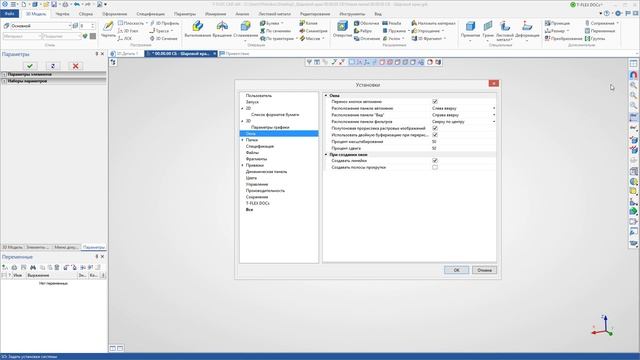This screenshot has height=360, width=640.
Task: Click the Процент сдвига value field
Action: tap(463, 148)
